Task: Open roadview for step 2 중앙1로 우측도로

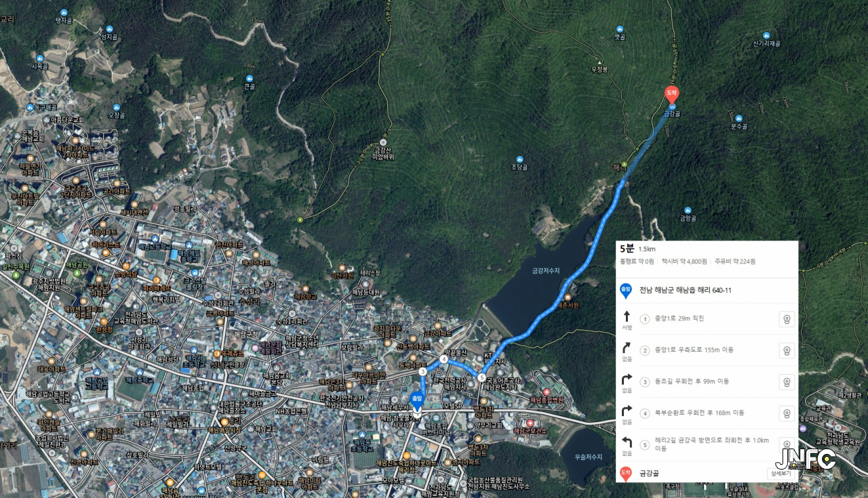Action: pyautogui.click(x=787, y=350)
